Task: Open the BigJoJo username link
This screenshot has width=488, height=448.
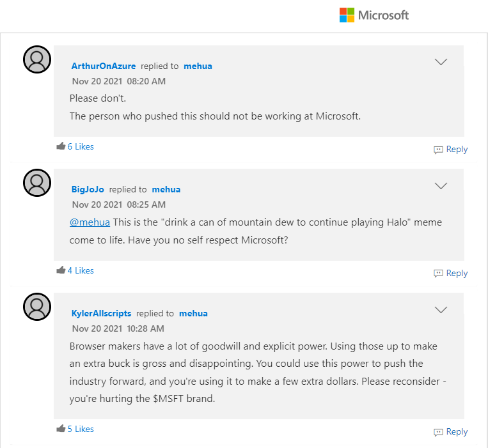Action: [87, 189]
